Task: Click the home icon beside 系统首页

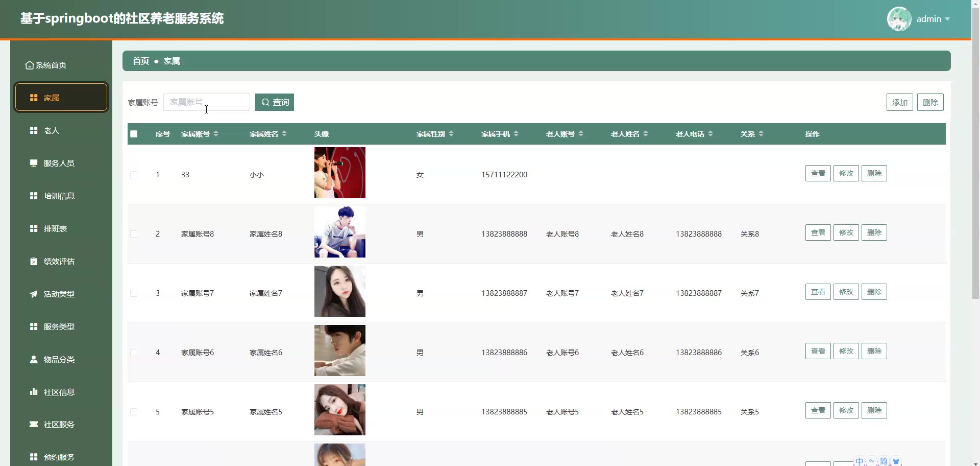Action: coord(30,65)
